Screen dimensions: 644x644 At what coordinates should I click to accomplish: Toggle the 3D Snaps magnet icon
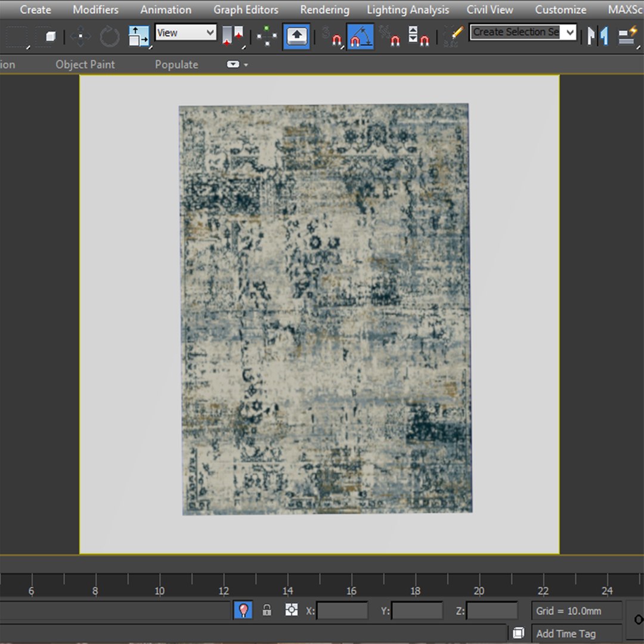pyautogui.click(x=332, y=36)
